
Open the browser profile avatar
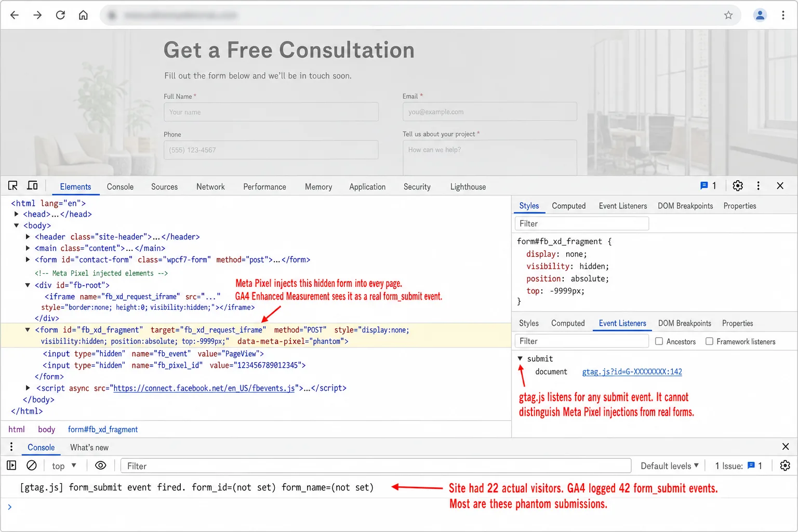[x=760, y=15]
